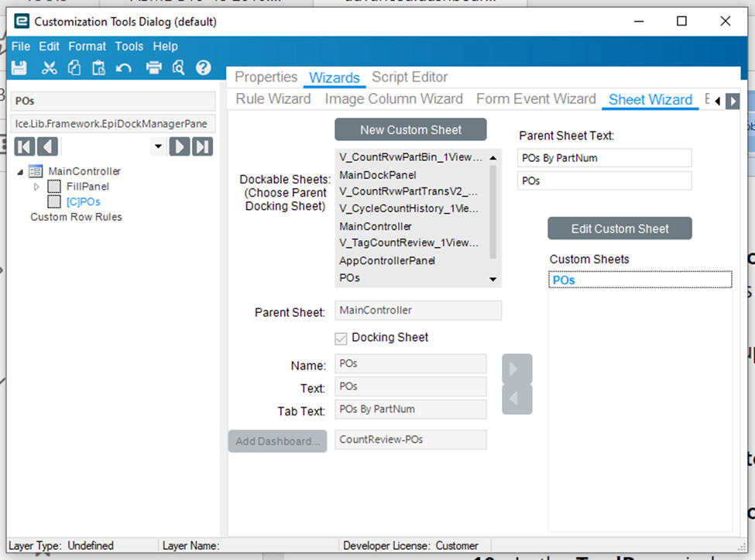Click the application logo icon in title bar
The width and height of the screenshot is (755, 560).
[x=22, y=21]
